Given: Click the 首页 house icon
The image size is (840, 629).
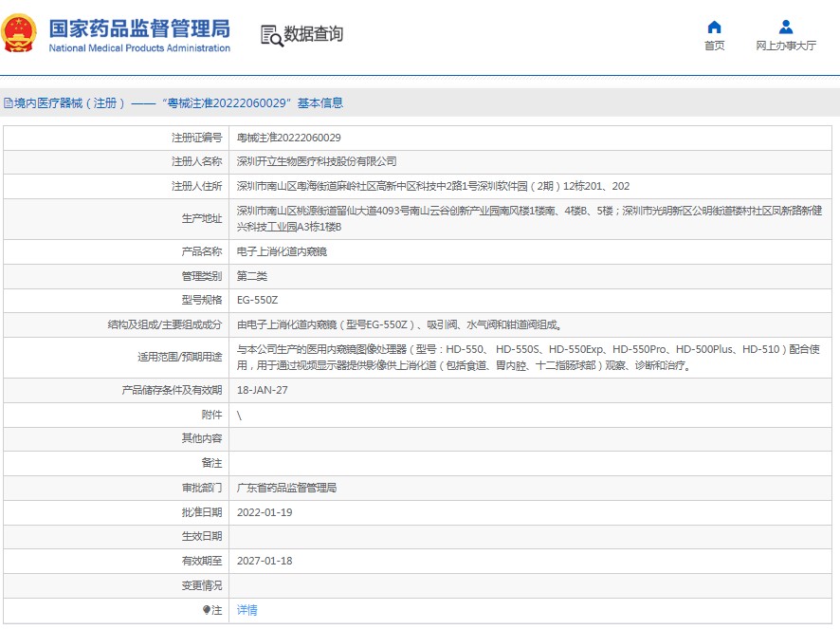Looking at the screenshot, I should click(714, 27).
